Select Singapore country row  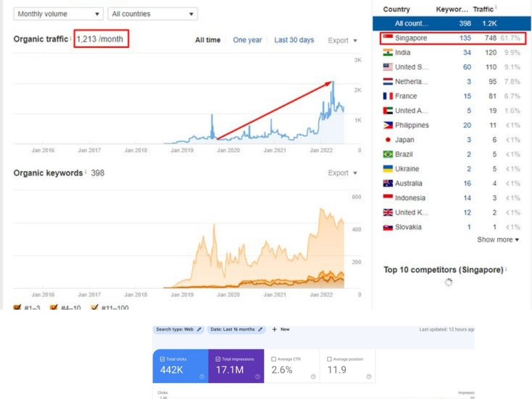[x=453, y=38]
